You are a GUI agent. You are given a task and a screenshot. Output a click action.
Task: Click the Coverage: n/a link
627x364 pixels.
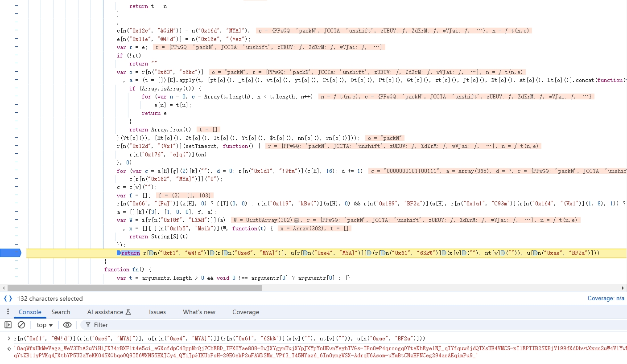click(606, 299)
